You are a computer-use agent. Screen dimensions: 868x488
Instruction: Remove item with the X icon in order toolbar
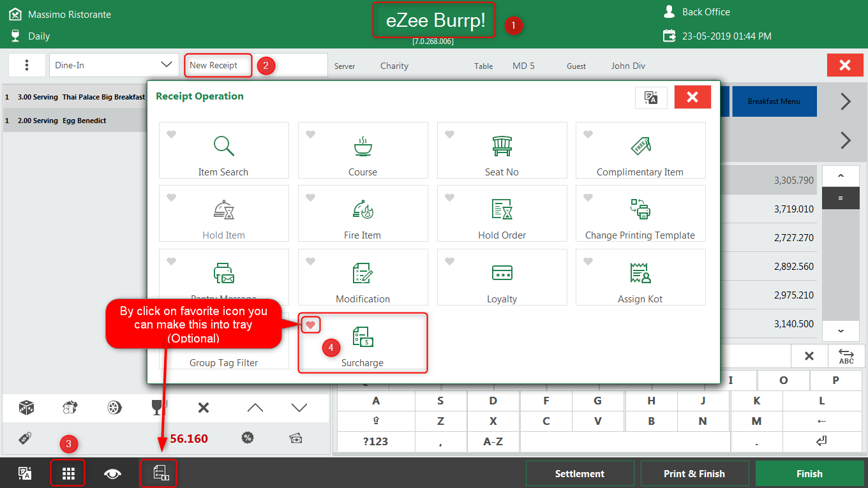pyautogui.click(x=204, y=408)
